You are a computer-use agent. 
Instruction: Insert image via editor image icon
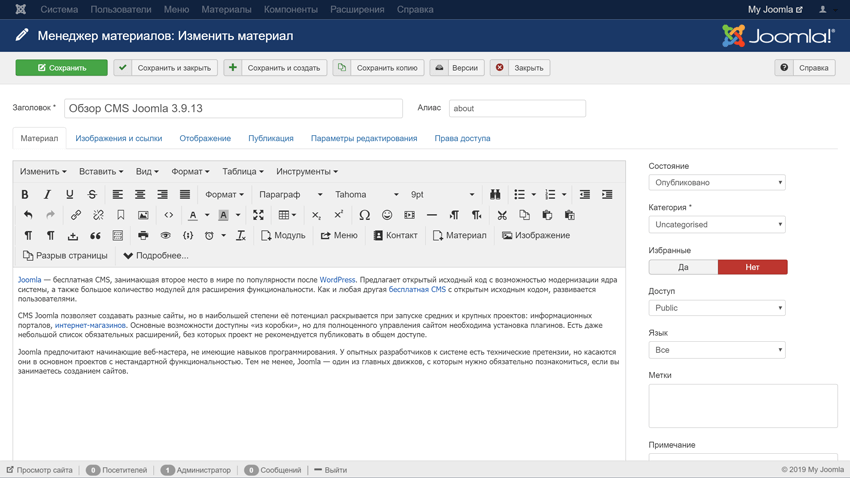click(143, 215)
